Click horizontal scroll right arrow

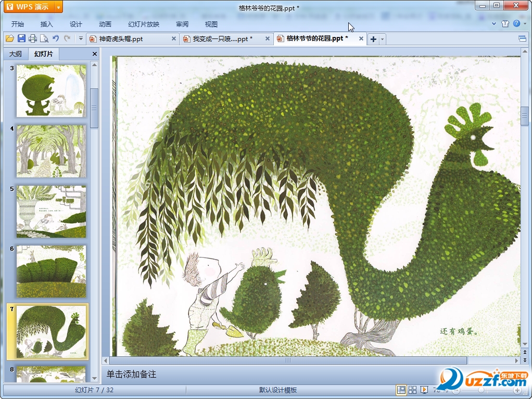pyautogui.click(x=517, y=361)
